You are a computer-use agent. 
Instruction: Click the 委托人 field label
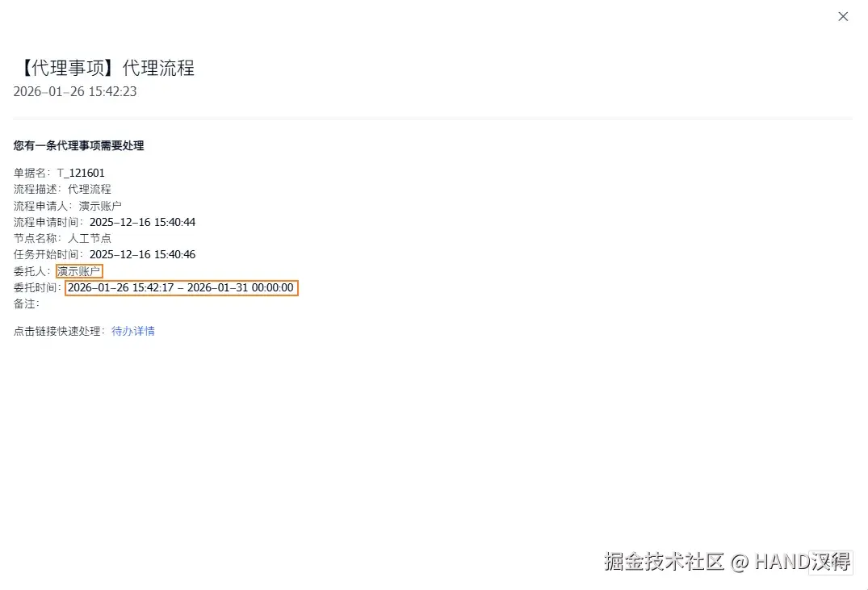(31, 271)
